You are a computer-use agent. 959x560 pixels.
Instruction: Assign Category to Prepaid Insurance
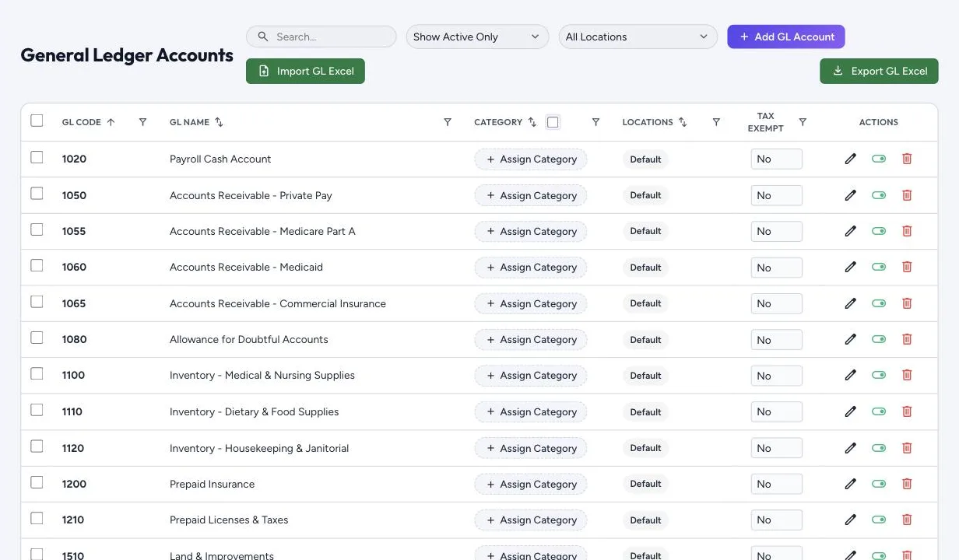[531, 484]
